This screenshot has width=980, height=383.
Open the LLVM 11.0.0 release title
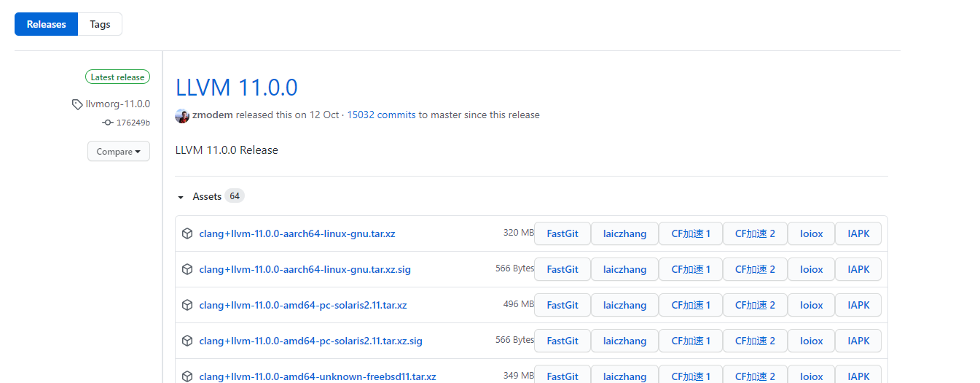point(236,88)
